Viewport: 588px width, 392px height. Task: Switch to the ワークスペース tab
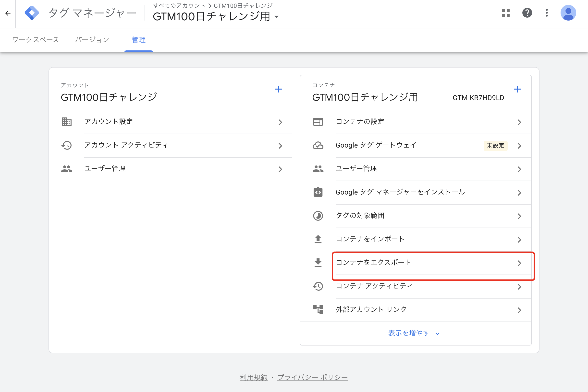click(36, 40)
